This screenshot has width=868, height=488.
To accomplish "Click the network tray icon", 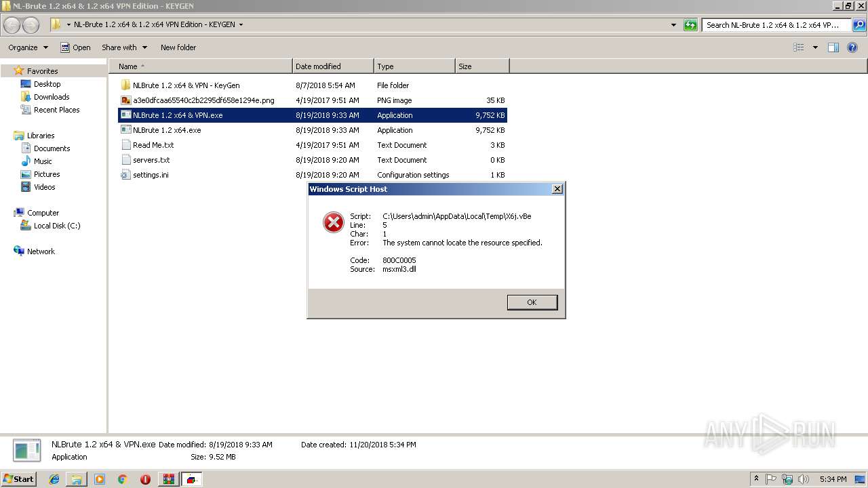I will (x=787, y=479).
